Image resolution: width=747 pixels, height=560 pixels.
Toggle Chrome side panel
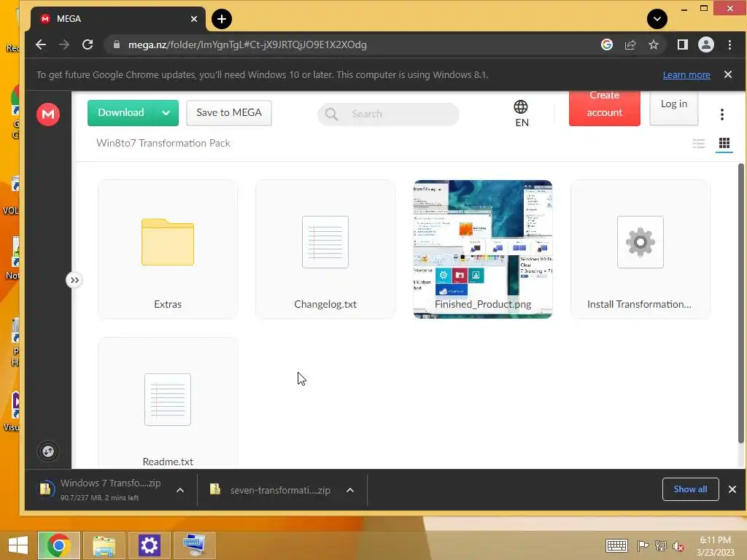point(682,44)
